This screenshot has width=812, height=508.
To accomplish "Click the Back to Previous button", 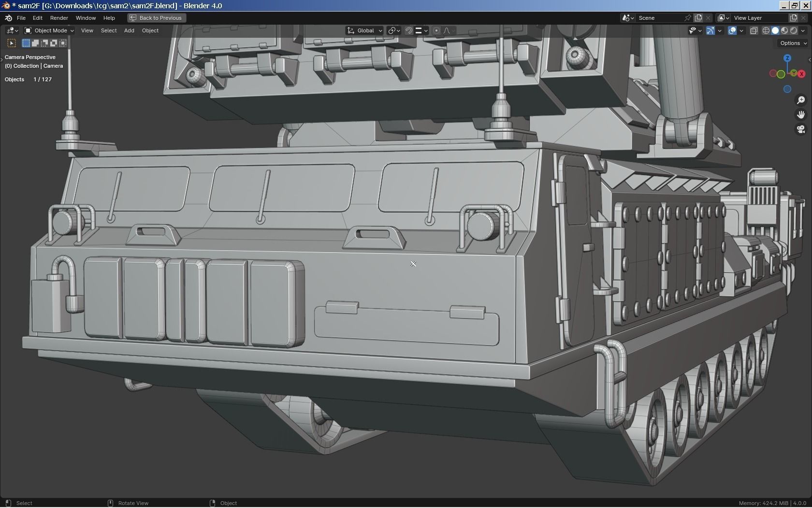I will coord(156,18).
